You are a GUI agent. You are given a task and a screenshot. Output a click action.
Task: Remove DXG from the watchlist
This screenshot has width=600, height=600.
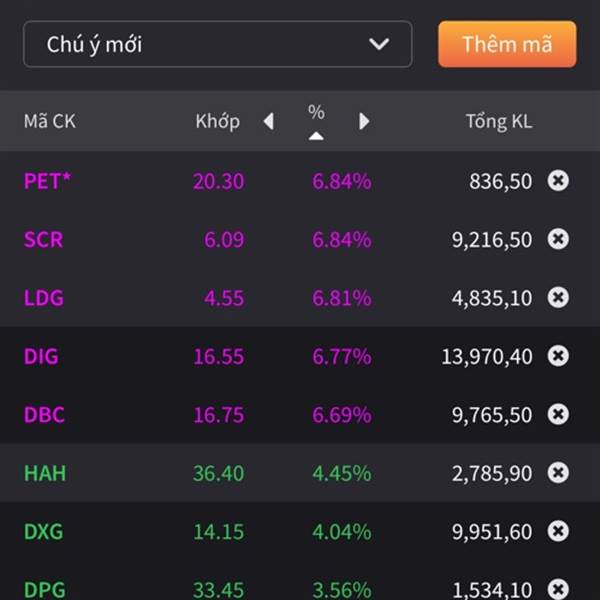[x=558, y=531]
